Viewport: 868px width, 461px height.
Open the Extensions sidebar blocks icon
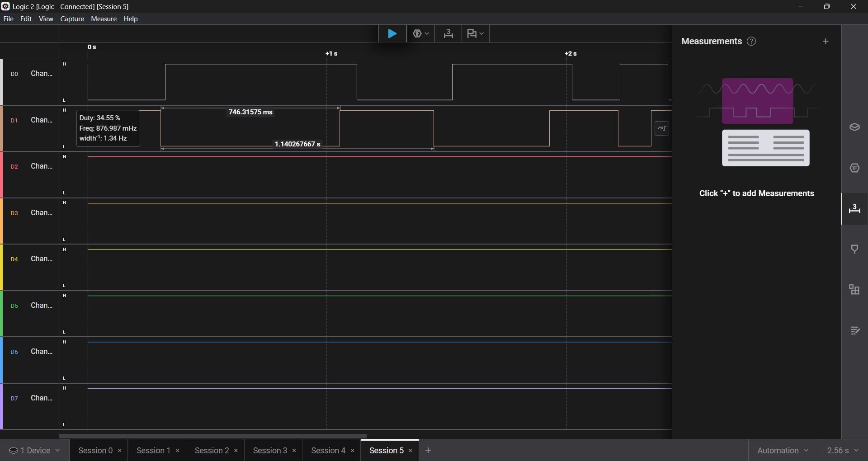pyautogui.click(x=854, y=290)
